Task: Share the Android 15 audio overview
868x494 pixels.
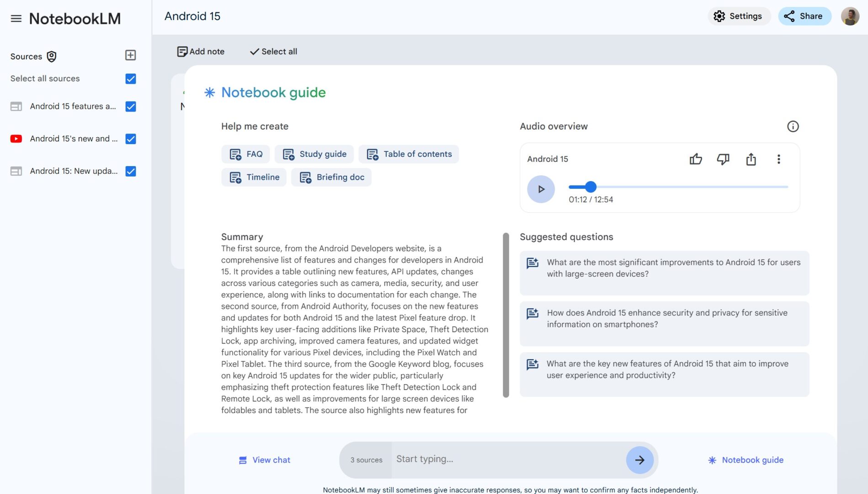Action: coord(751,159)
